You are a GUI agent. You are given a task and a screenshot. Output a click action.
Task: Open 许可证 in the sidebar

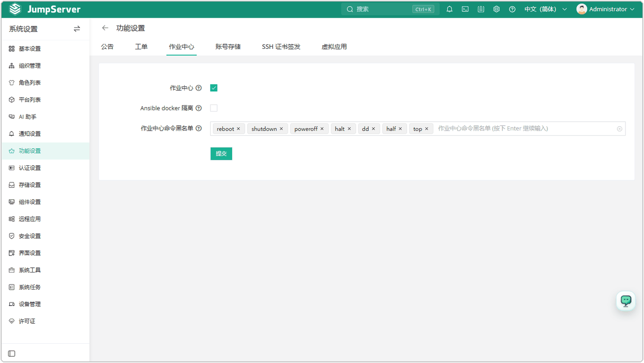45,321
